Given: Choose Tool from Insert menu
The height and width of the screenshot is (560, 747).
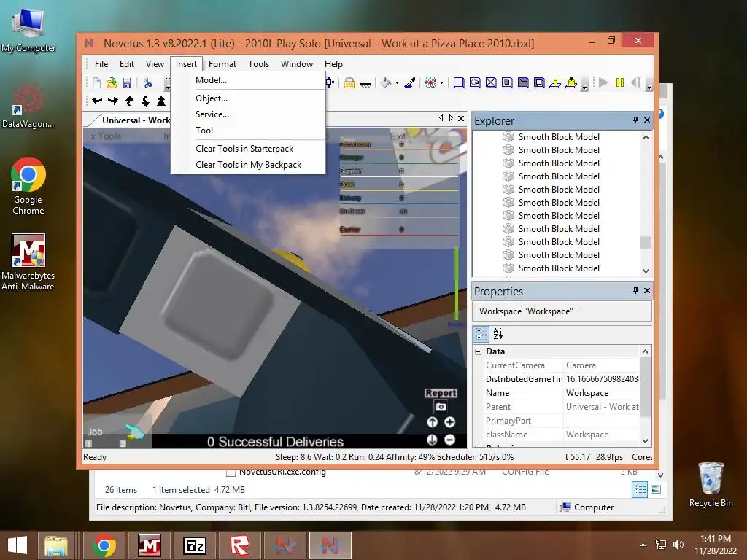Looking at the screenshot, I should (248, 130).
